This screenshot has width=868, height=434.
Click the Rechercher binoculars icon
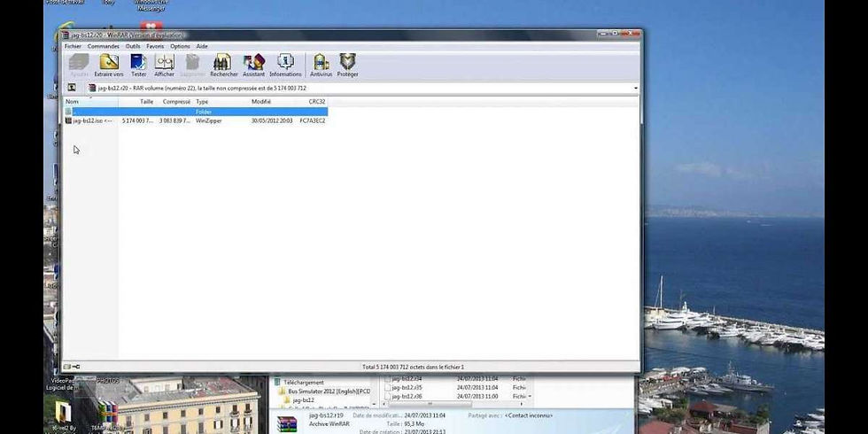click(x=223, y=61)
